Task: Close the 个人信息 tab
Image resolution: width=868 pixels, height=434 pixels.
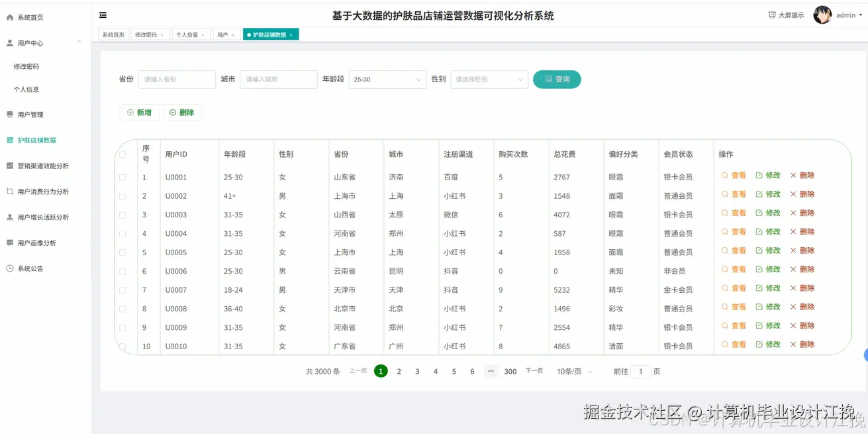Action: pyautogui.click(x=203, y=35)
